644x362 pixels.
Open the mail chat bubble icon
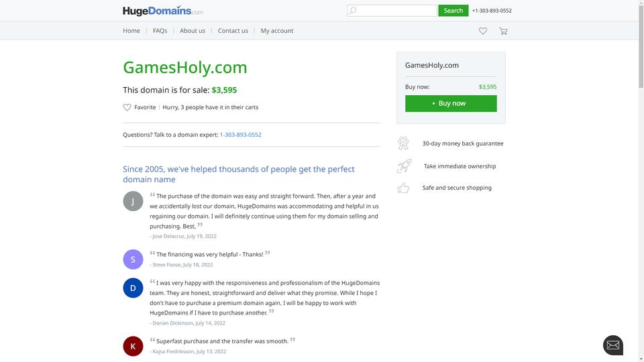[x=613, y=345]
